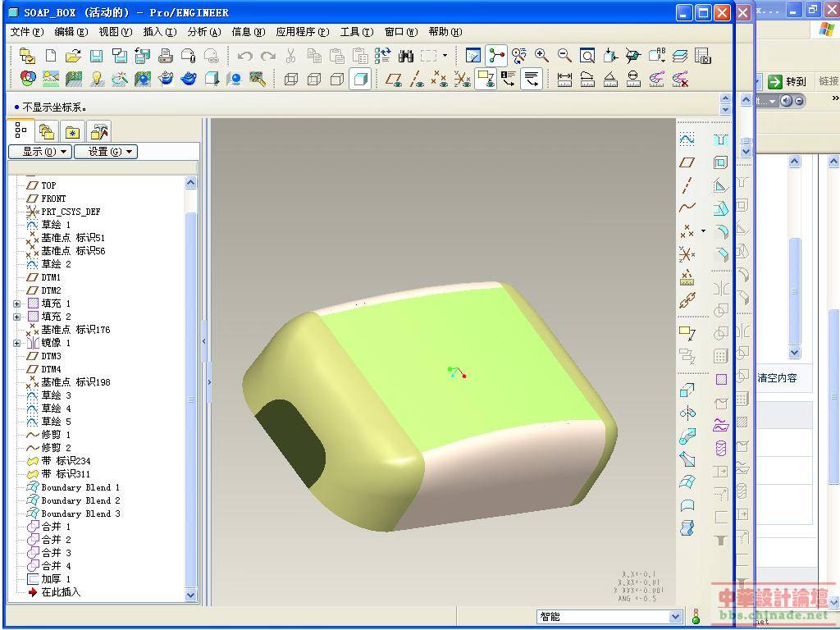The height and width of the screenshot is (630, 840).
Task: Click the 设置(G) button in model tree
Action: tap(105, 152)
